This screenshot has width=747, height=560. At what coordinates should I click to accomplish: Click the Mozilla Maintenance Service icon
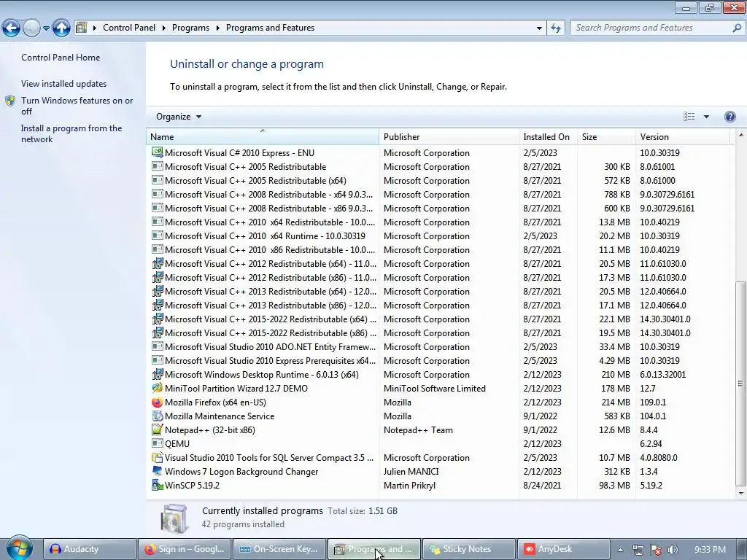pyautogui.click(x=158, y=416)
